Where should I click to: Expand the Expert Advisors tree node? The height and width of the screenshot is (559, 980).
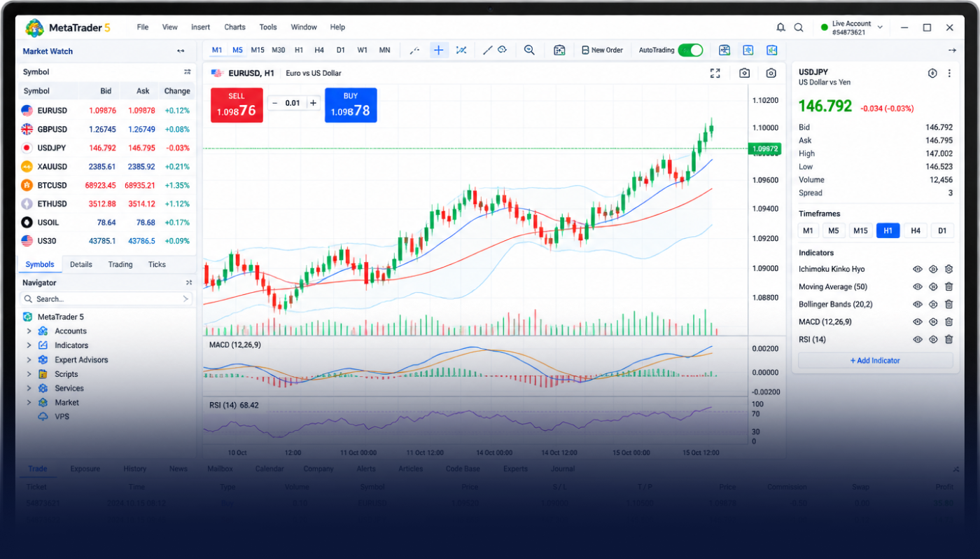click(29, 359)
